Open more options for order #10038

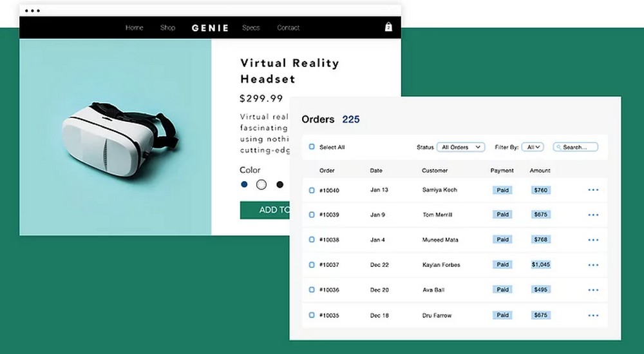tap(593, 240)
